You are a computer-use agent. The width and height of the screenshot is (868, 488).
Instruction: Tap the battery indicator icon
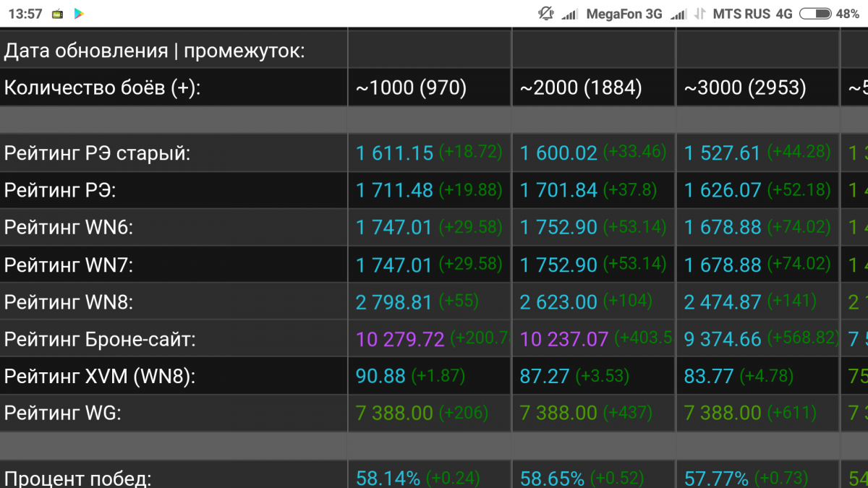click(x=815, y=14)
